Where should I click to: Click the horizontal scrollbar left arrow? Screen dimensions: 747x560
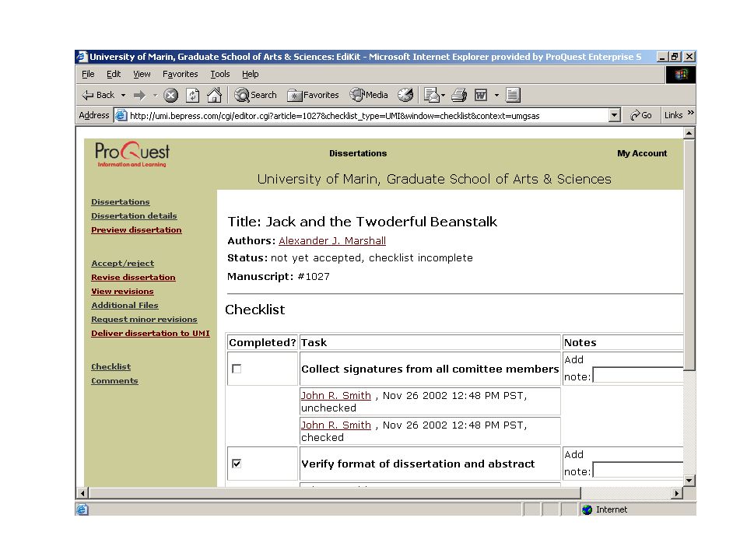pyautogui.click(x=82, y=493)
